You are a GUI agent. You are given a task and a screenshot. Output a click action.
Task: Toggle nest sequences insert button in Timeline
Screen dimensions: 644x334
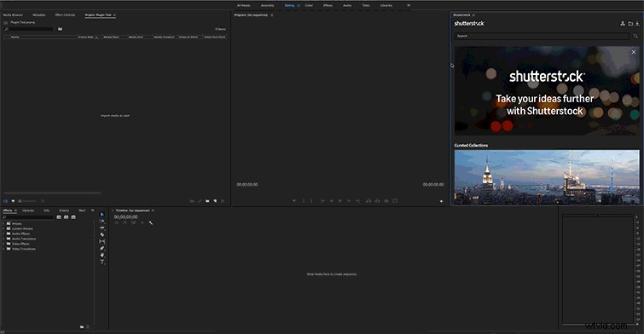tap(117, 222)
